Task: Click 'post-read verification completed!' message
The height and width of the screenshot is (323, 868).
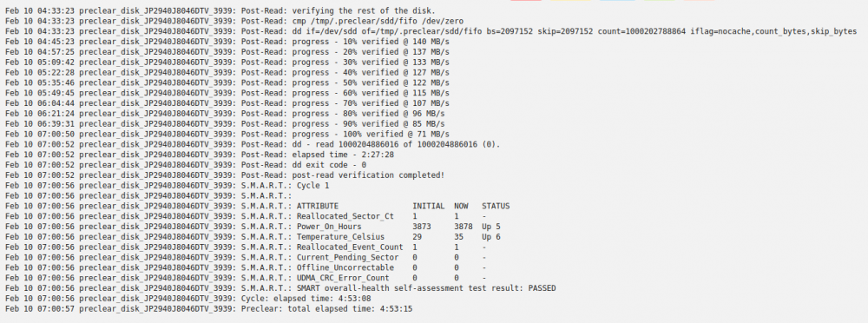Action: (x=226, y=175)
